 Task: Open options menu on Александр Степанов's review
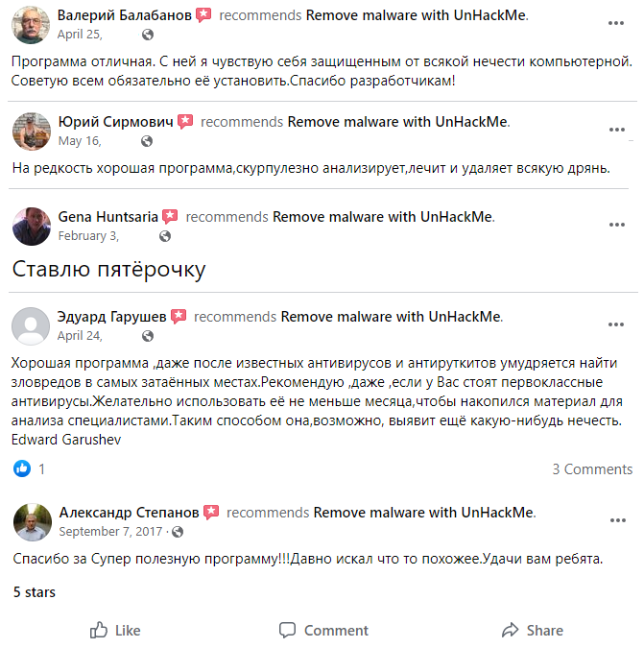tap(617, 520)
